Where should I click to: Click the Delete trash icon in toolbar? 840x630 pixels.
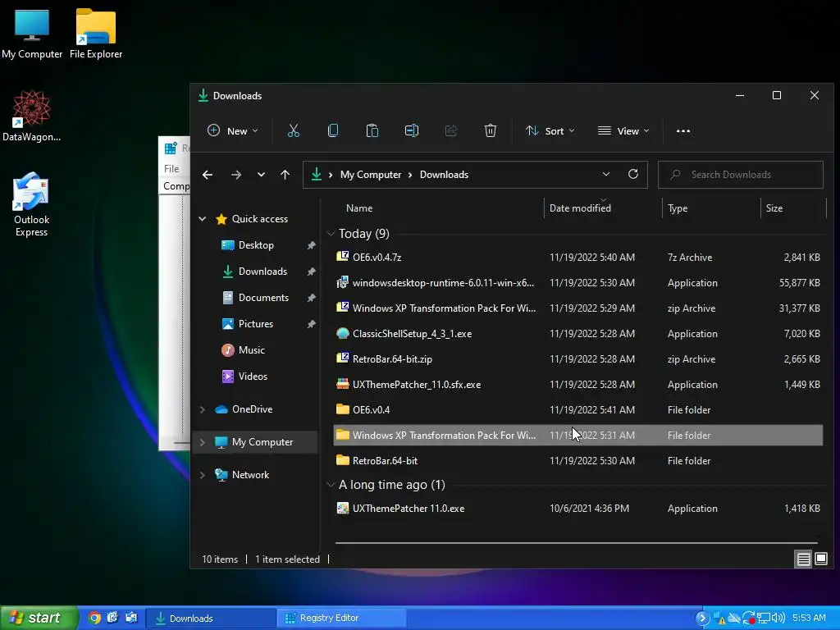coord(491,130)
